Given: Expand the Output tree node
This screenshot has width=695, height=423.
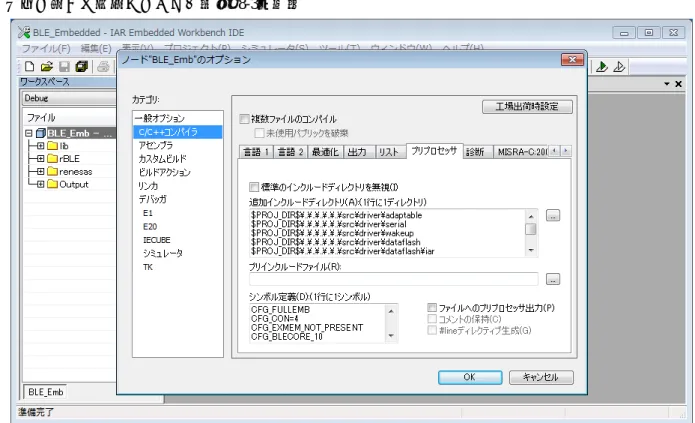Looking at the screenshot, I should pos(40,184).
